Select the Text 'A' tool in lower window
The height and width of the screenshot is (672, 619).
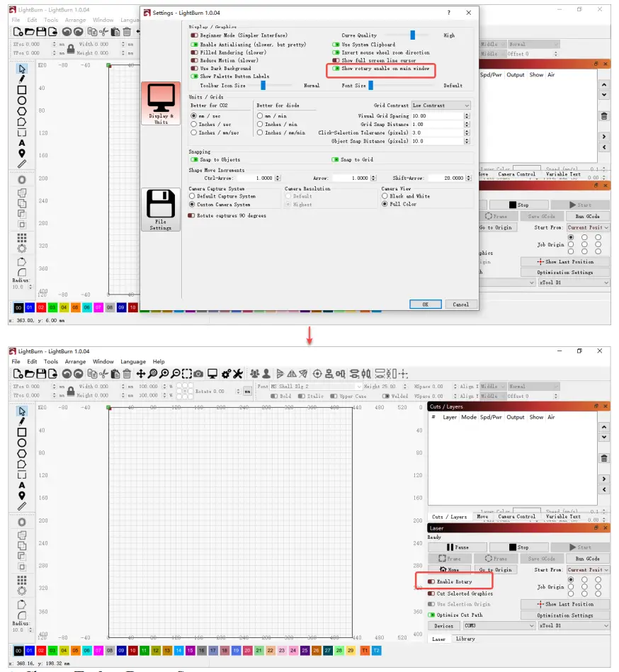(22, 485)
